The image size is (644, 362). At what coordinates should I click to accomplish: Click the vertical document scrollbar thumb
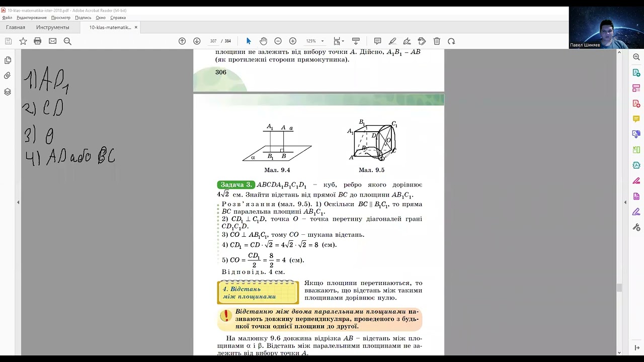[619, 288]
